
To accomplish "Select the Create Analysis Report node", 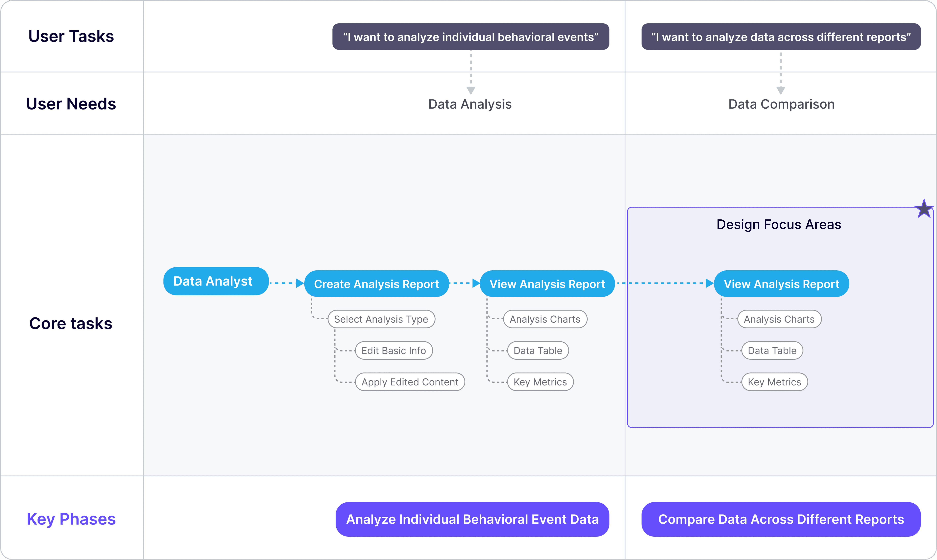I will 376,284.
